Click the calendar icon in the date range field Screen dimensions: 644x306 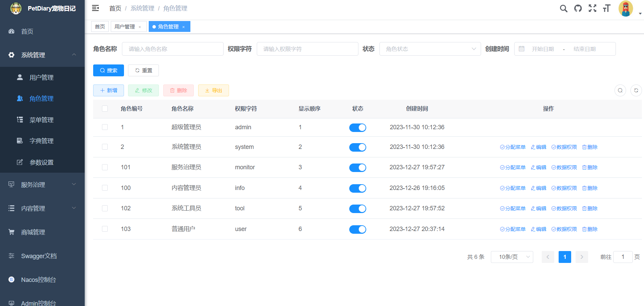pyautogui.click(x=522, y=49)
